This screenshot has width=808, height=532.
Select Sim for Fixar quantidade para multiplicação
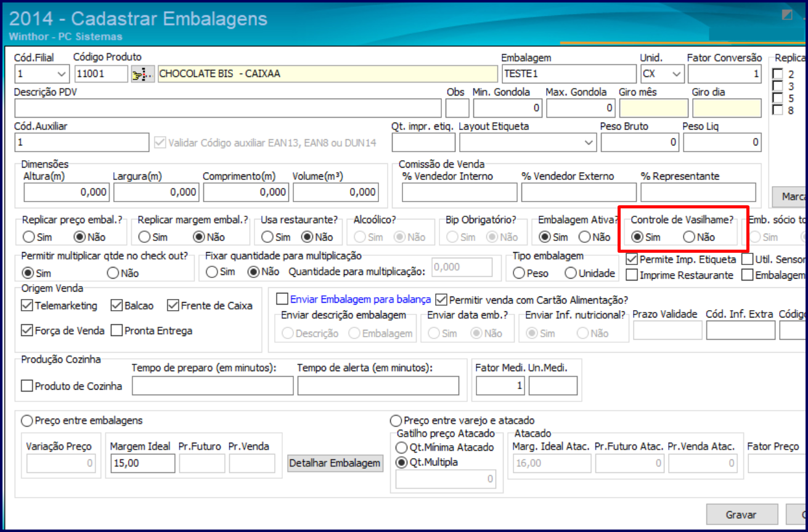pyautogui.click(x=212, y=271)
